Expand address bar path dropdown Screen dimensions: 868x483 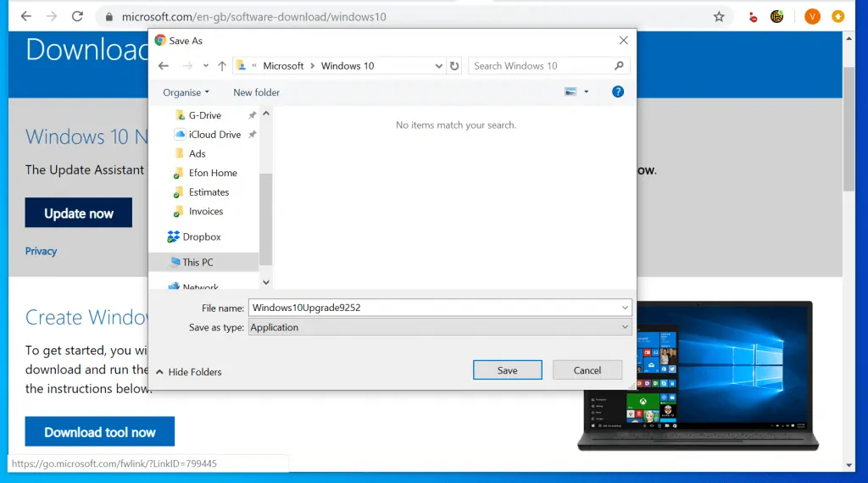[x=438, y=66]
